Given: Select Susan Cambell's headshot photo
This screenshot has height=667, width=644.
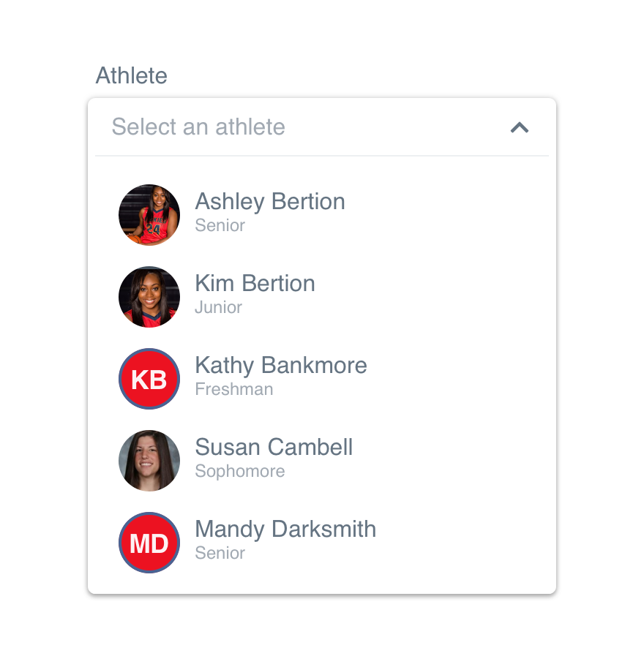Looking at the screenshot, I should point(149,461).
